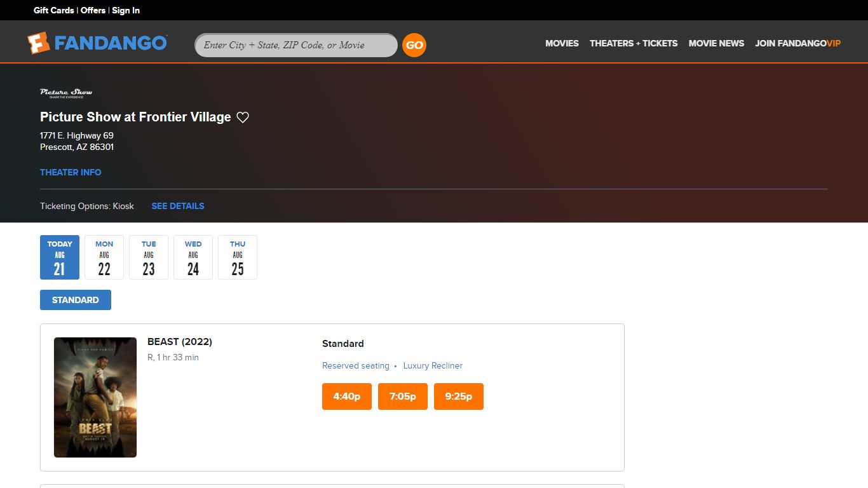Viewport: 868px width, 488px height.
Task: Click the orange GO search button
Action: pyautogui.click(x=414, y=45)
